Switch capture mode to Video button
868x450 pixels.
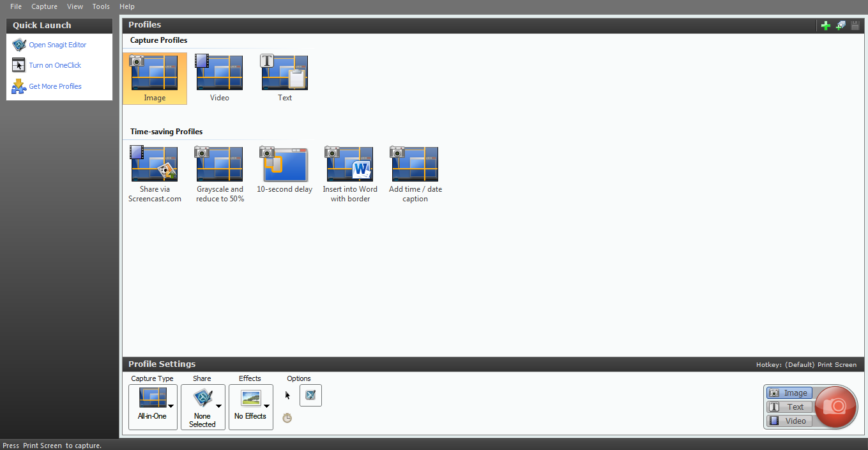pos(789,421)
